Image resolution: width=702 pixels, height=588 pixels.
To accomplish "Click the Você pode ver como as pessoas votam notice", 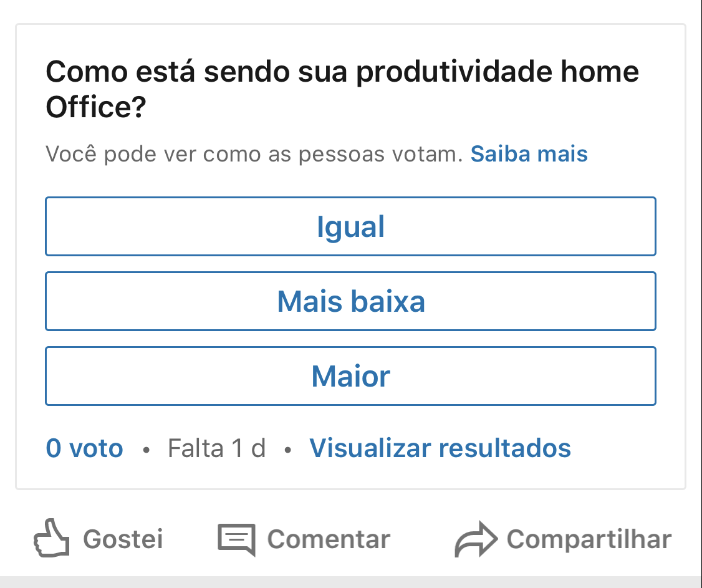I will [x=254, y=154].
